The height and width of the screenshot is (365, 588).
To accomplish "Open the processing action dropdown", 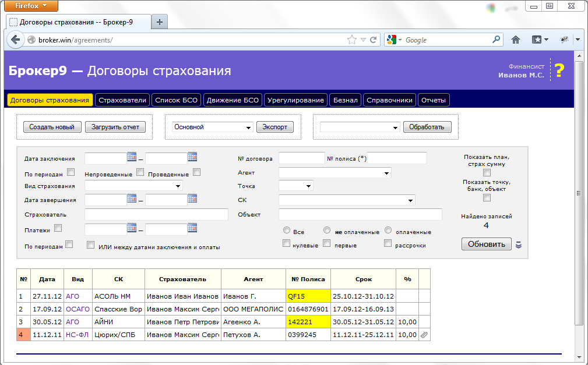I will (360, 127).
